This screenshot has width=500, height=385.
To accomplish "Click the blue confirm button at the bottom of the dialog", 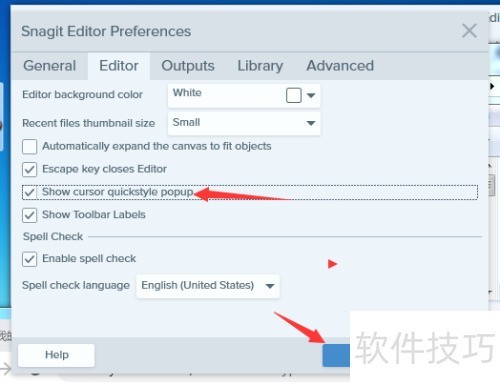I will point(336,355).
